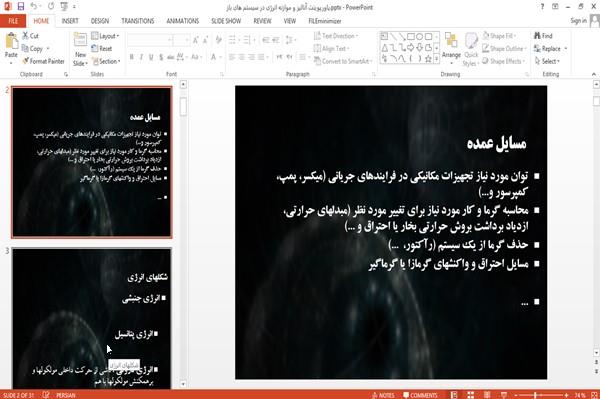The width and height of the screenshot is (600, 399).
Task: Toggle the Notes pane
Action: [383, 395]
